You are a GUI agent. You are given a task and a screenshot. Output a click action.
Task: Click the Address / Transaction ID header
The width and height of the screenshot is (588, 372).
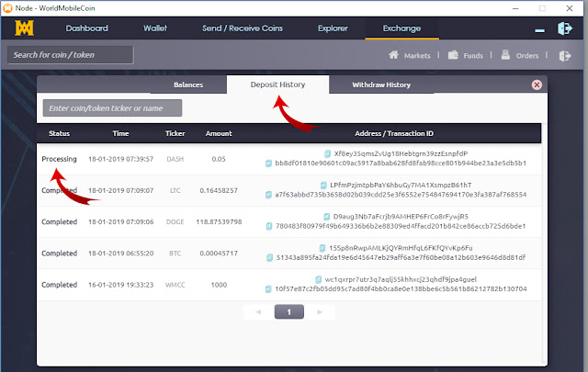point(394,133)
